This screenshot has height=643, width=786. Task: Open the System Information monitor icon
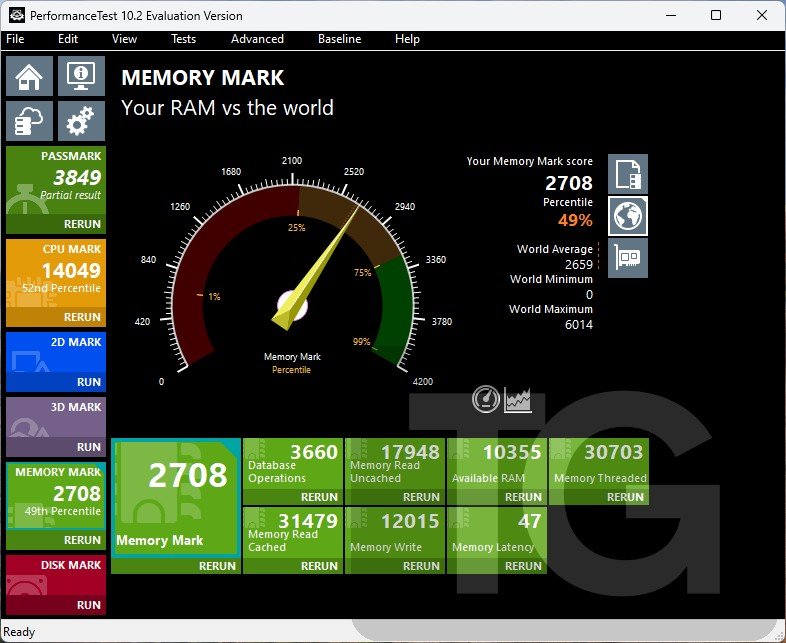pyautogui.click(x=81, y=76)
